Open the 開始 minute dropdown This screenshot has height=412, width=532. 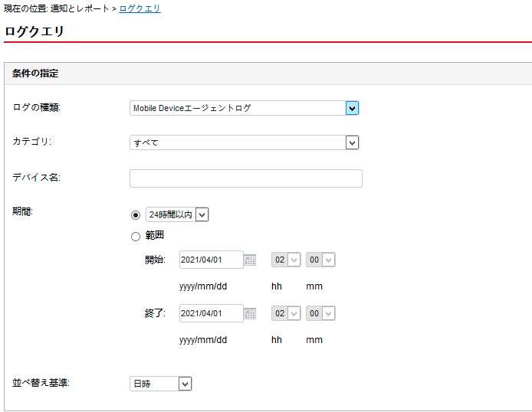320,260
